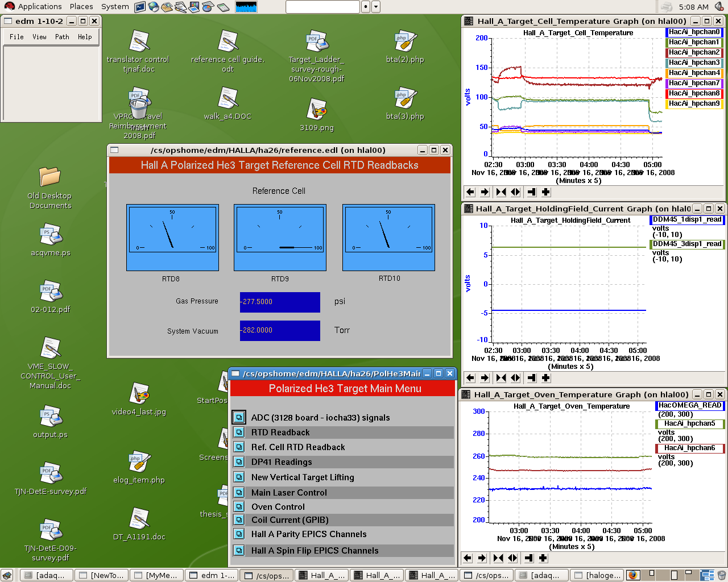728x582 pixels.
Task: Select HacAi_hpchan4 legend entry
Action: [694, 73]
